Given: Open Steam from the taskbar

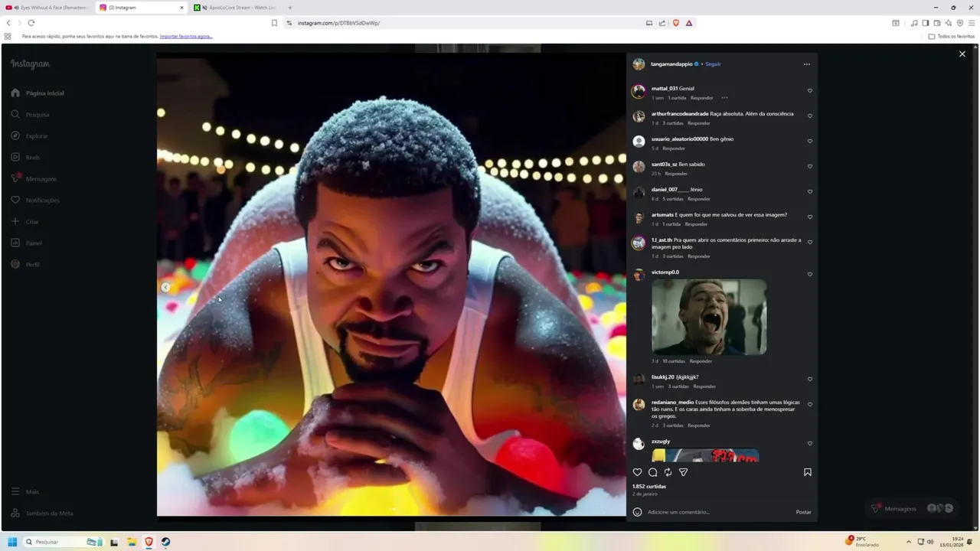Looking at the screenshot, I should [x=165, y=542].
